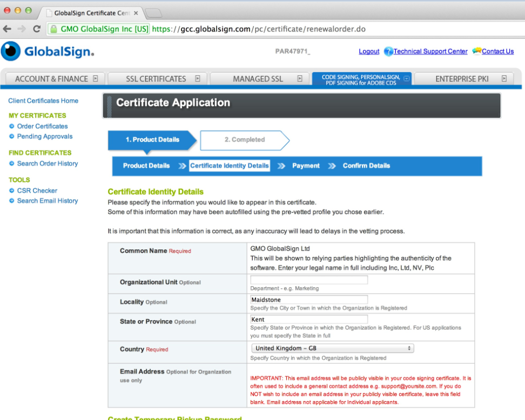Open a new browser tab

[x=154, y=13]
